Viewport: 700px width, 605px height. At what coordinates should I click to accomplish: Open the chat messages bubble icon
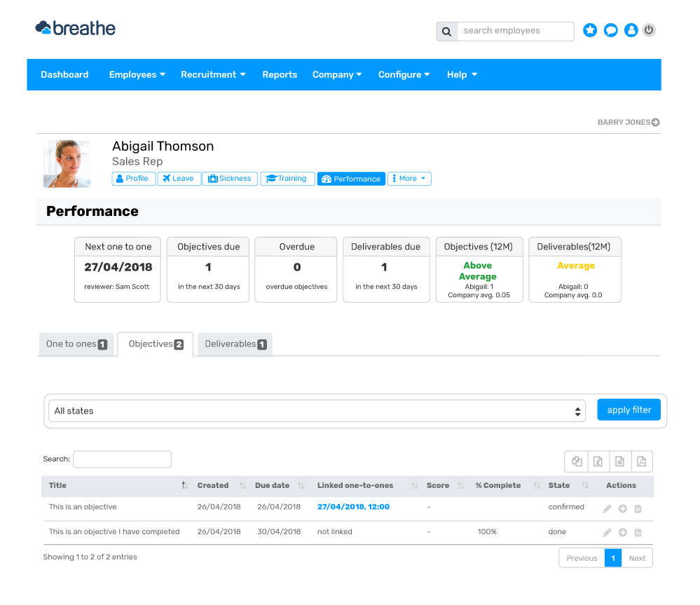point(611,30)
